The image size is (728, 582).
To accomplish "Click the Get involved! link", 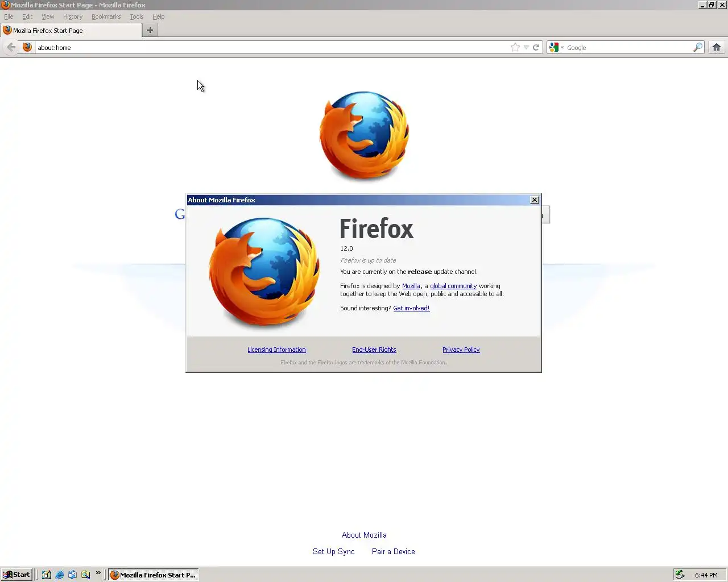I will 411,308.
